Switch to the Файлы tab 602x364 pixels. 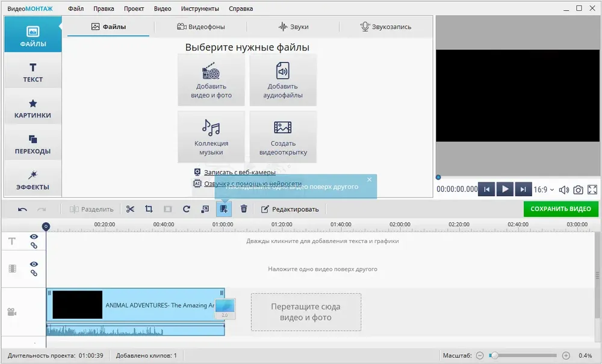click(108, 27)
